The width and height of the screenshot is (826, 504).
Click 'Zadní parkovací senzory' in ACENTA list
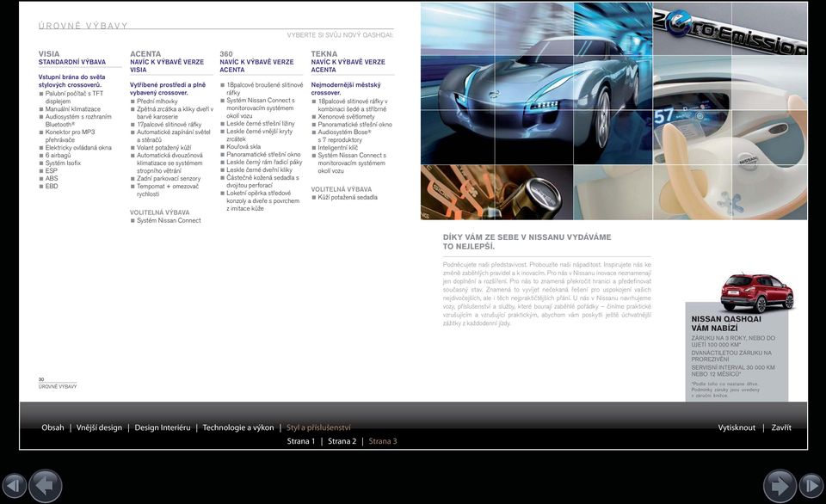point(169,179)
